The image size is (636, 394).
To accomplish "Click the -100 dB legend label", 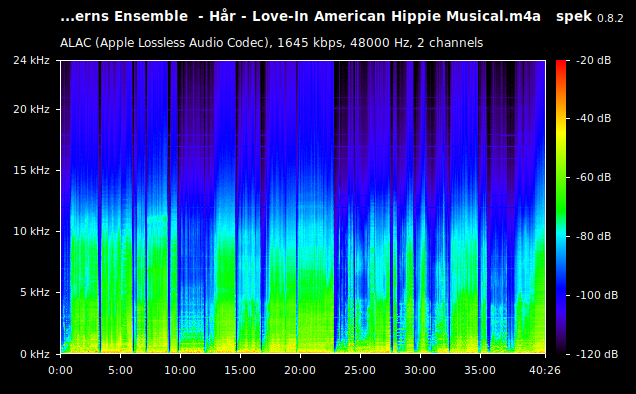I will pos(597,295).
